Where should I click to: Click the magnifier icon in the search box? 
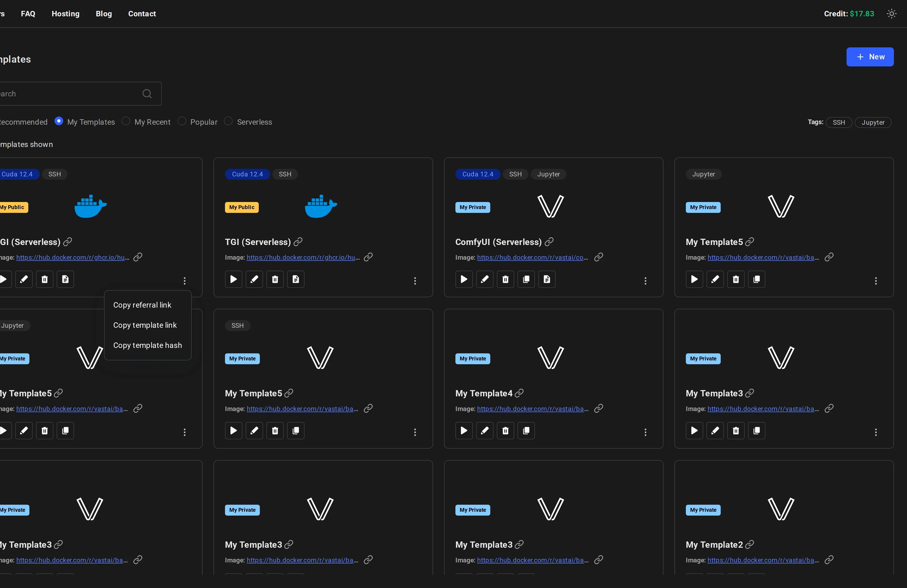147,94
